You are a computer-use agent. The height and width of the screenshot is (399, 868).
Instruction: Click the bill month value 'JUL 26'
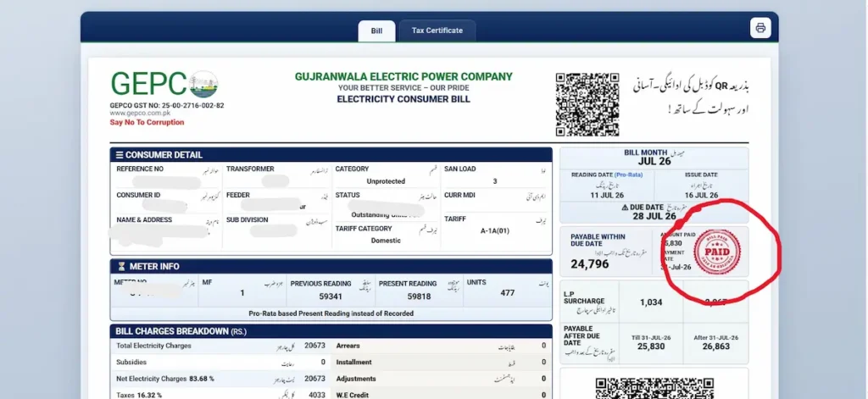click(654, 162)
